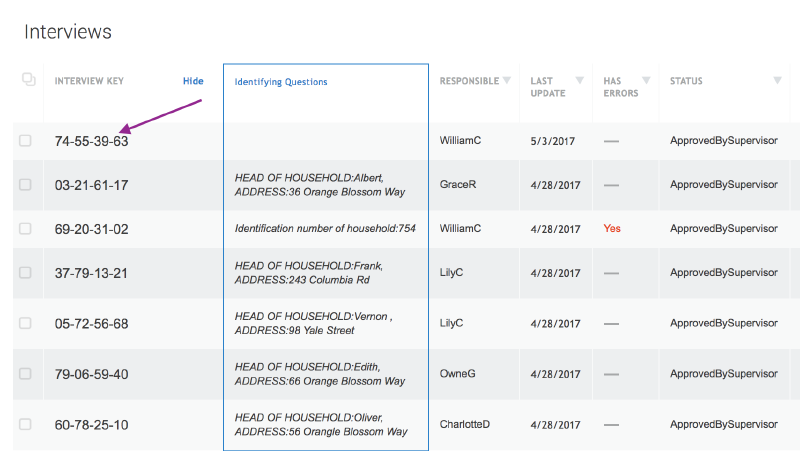Mark the checkbox for interview 37-79-13-21
Image resolution: width=800 pixels, height=454 pixels.
tap(25, 273)
